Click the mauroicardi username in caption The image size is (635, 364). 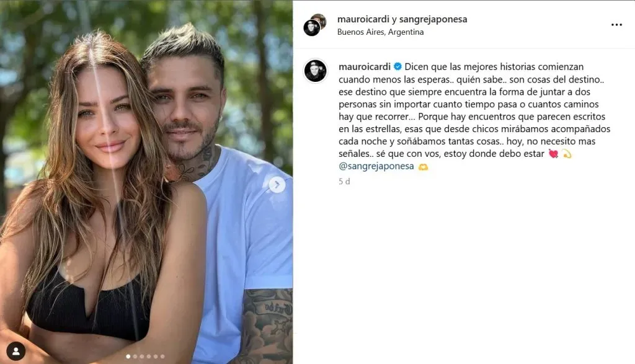click(x=365, y=66)
